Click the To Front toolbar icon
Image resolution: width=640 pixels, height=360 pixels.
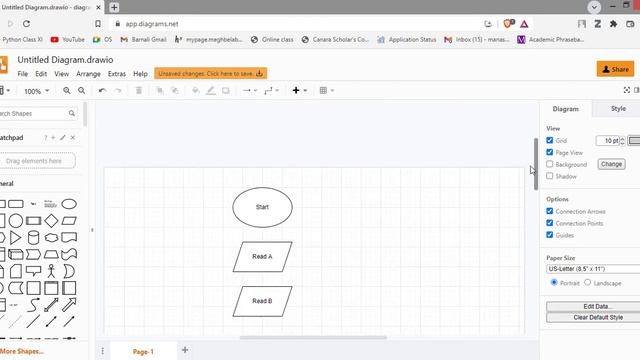[x=160, y=91]
